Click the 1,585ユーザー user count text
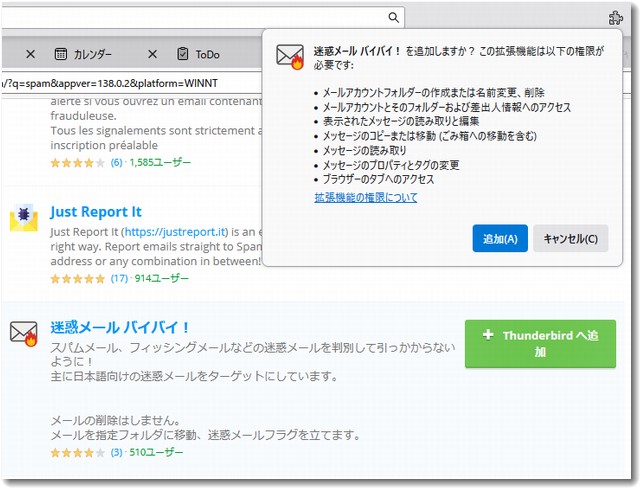Image resolution: width=640 pixels, height=488 pixels. pyautogui.click(x=160, y=162)
